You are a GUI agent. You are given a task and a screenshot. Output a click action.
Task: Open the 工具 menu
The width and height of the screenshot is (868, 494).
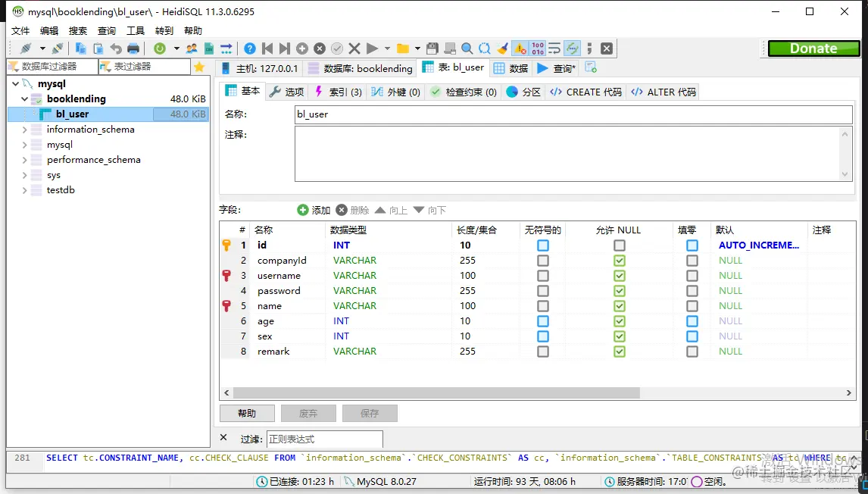136,31
